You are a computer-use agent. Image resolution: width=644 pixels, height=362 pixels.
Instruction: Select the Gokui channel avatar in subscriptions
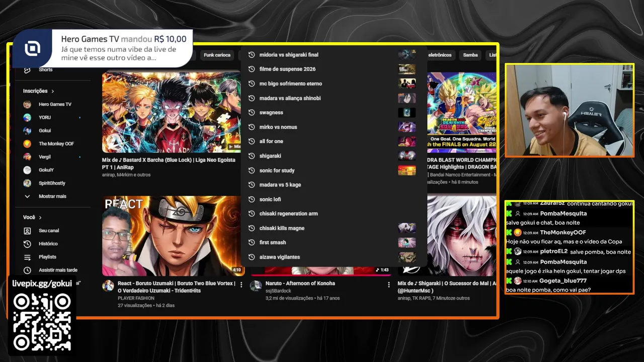click(x=27, y=130)
